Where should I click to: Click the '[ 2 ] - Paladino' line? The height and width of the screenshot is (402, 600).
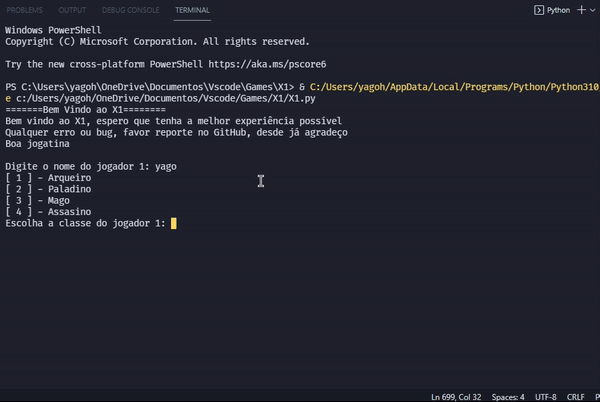click(48, 189)
